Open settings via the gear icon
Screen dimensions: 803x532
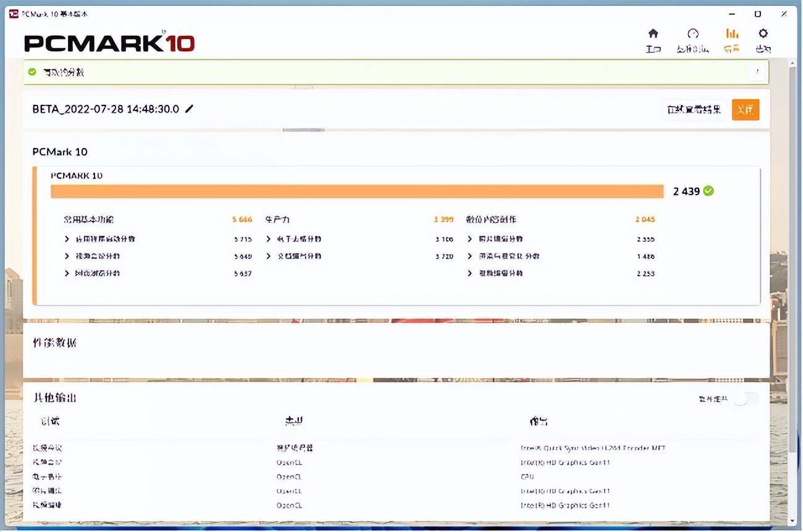[763, 33]
